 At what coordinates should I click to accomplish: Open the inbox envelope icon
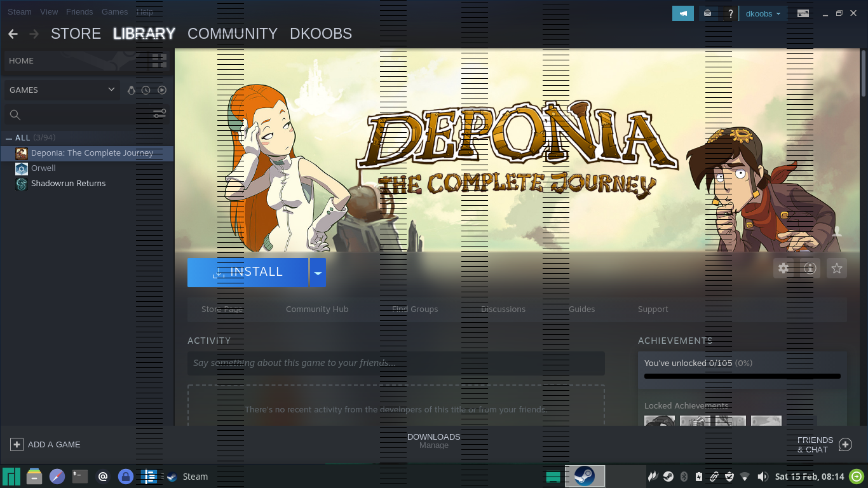pyautogui.click(x=707, y=13)
